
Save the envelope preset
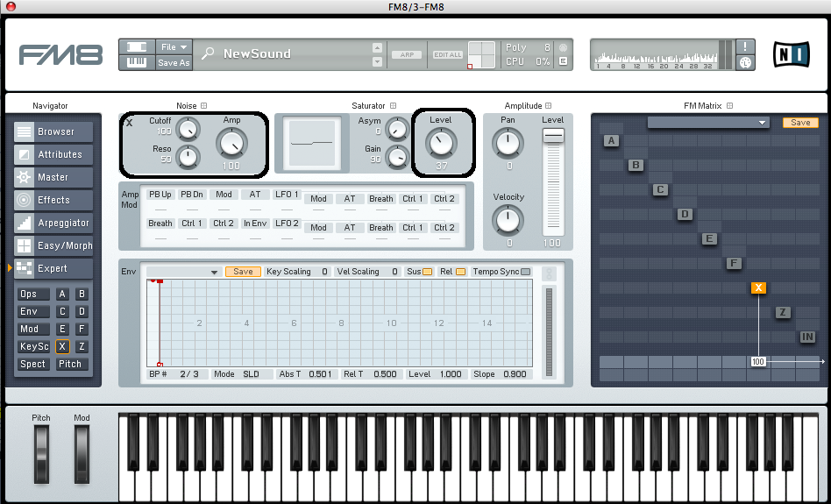(x=244, y=272)
